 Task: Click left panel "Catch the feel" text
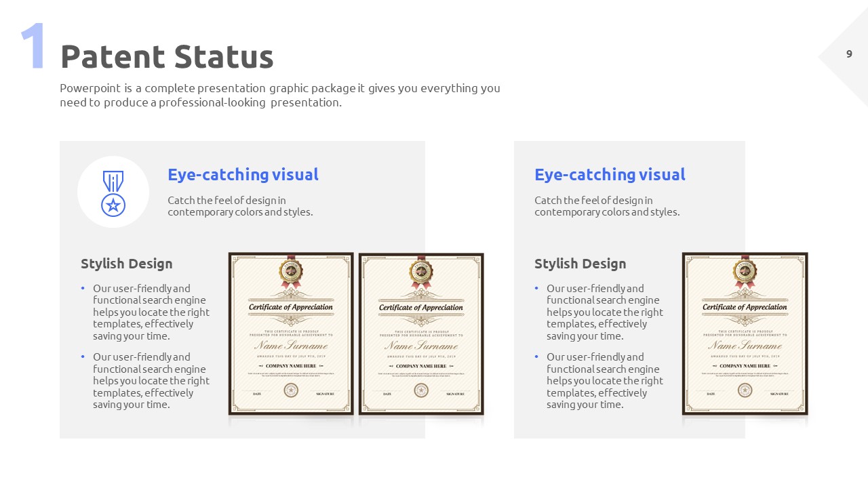tap(240, 206)
